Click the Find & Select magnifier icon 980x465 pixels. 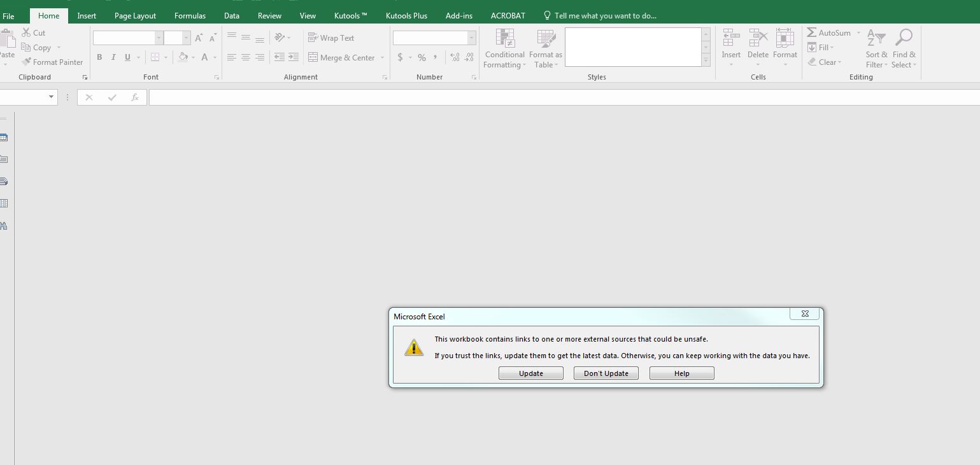pos(904,38)
